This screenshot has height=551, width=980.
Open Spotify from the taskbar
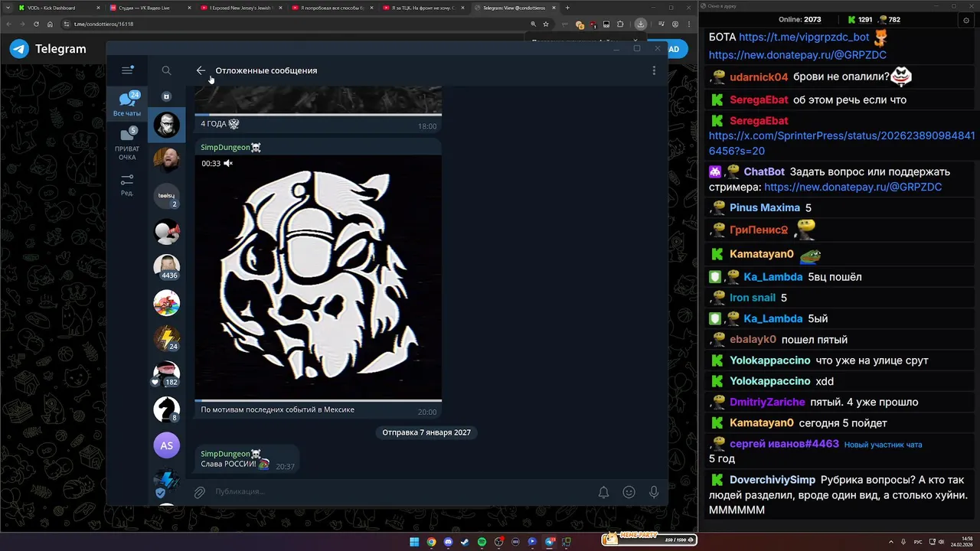tap(482, 542)
